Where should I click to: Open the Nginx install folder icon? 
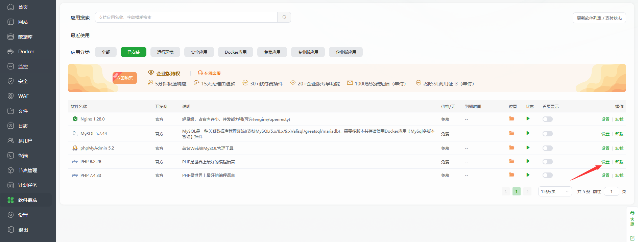pos(511,119)
